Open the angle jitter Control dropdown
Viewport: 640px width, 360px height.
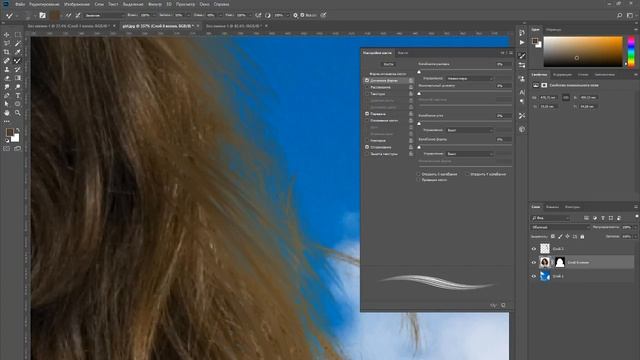470,130
